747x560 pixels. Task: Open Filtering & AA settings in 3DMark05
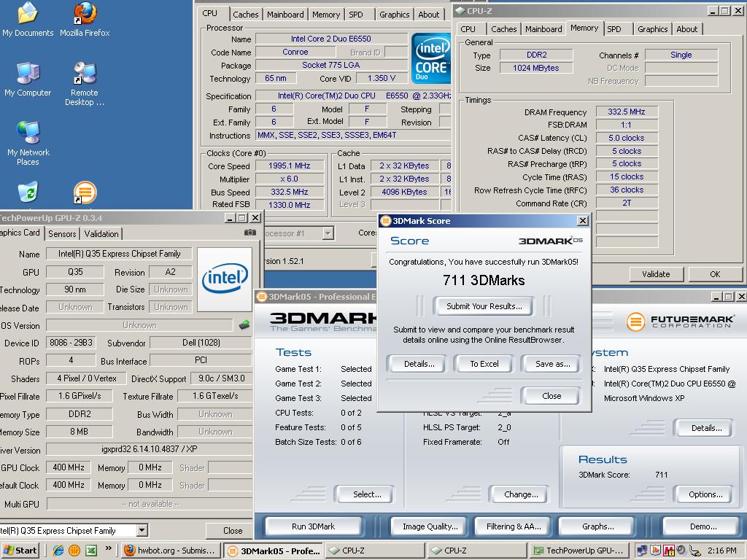[x=514, y=526]
